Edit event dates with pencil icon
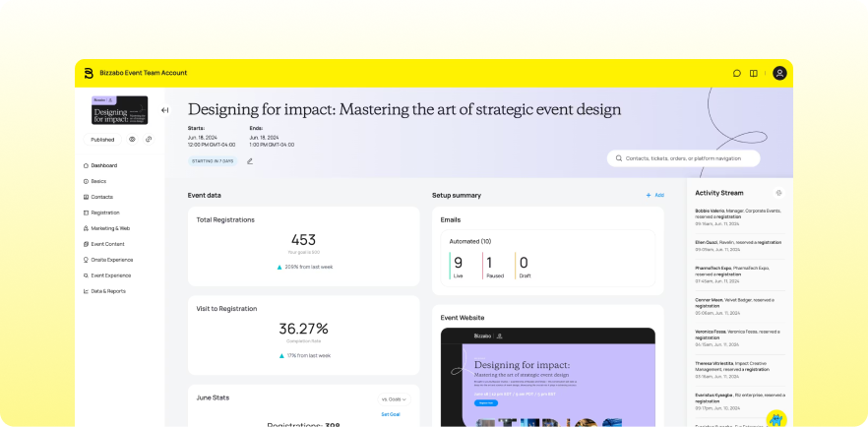This screenshot has height=427, width=868. [249, 160]
